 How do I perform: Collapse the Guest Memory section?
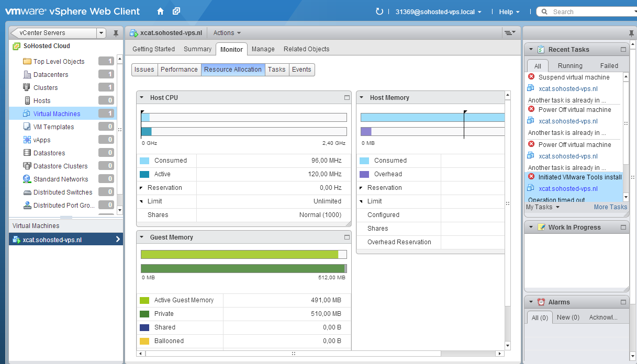[x=141, y=237]
